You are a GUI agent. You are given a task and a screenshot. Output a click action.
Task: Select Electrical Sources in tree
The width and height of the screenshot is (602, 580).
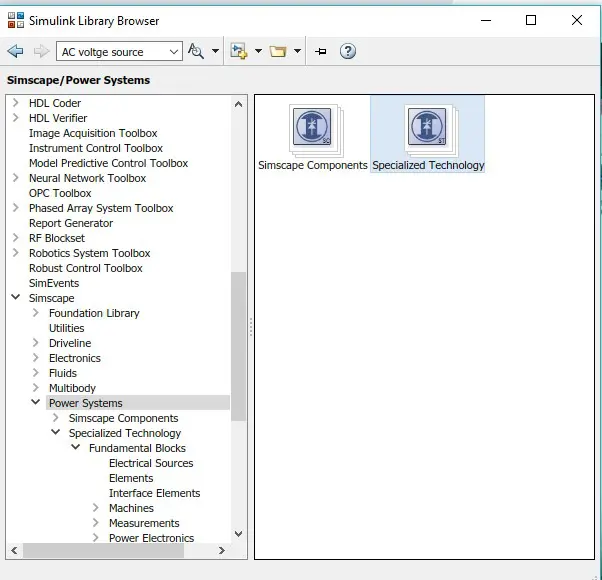(151, 463)
